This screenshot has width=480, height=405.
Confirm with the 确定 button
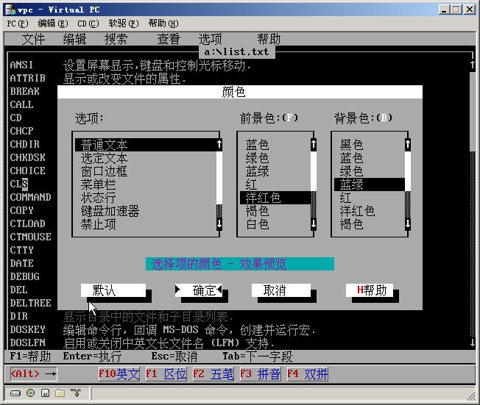coord(199,290)
